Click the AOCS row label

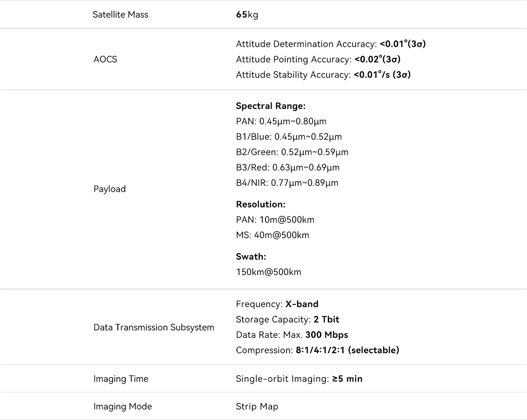point(105,59)
